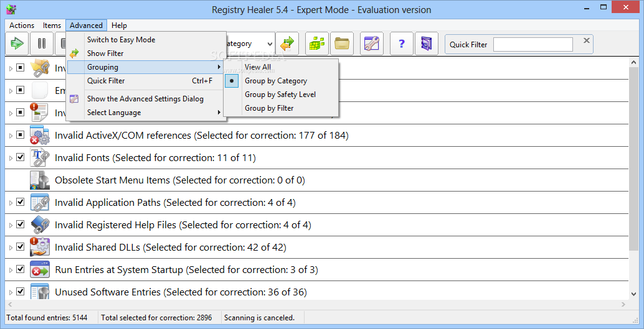
Task: Uncheck the Invalid Fonts checkbox
Action: 20,157
